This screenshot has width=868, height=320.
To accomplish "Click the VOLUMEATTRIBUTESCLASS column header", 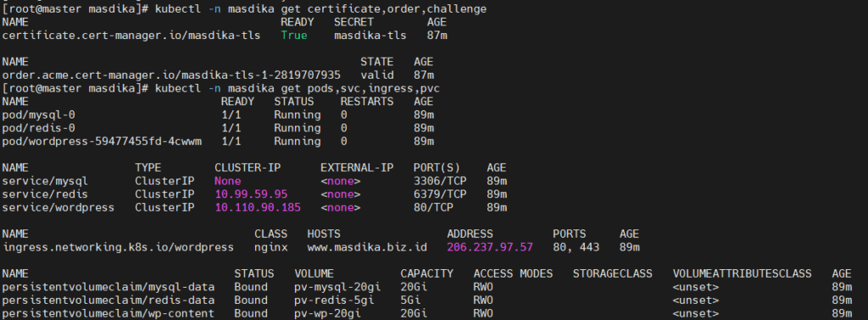I will pyautogui.click(x=743, y=273).
